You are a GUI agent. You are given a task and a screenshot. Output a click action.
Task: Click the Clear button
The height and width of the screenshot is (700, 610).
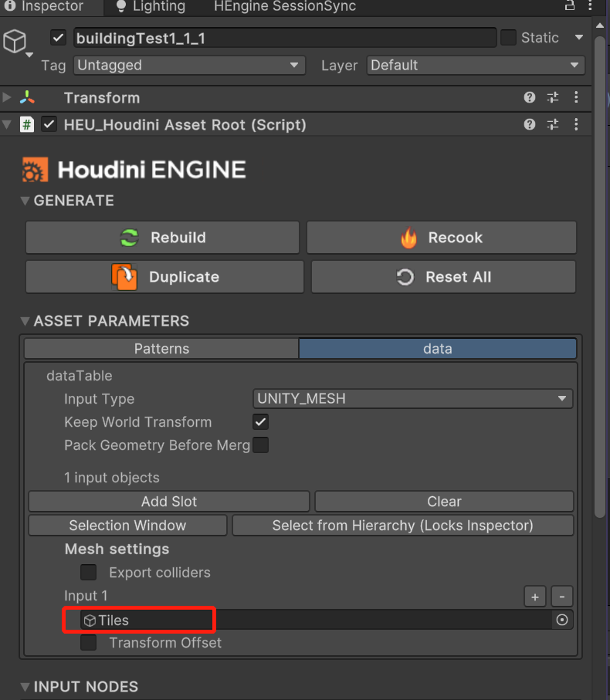(x=444, y=502)
